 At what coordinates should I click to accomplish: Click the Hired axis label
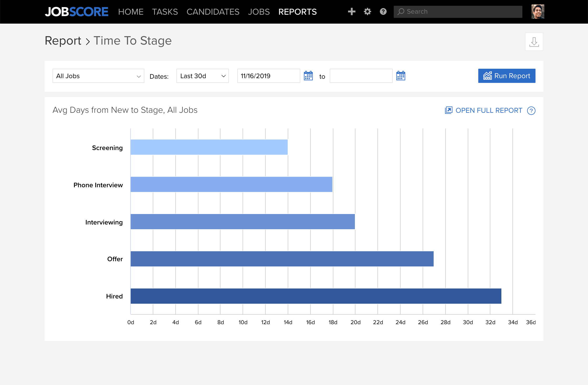[114, 296]
